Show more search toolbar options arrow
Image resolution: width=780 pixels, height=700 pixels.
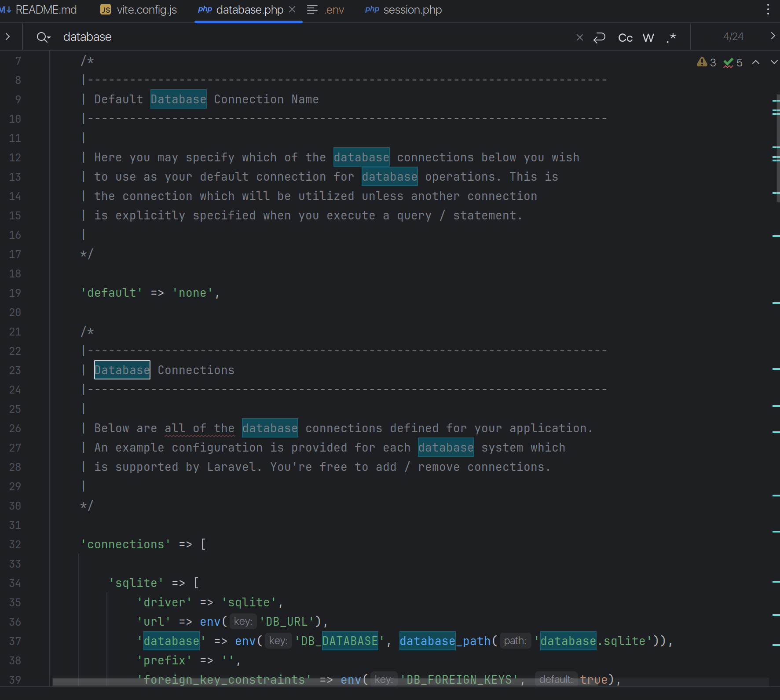coord(773,36)
